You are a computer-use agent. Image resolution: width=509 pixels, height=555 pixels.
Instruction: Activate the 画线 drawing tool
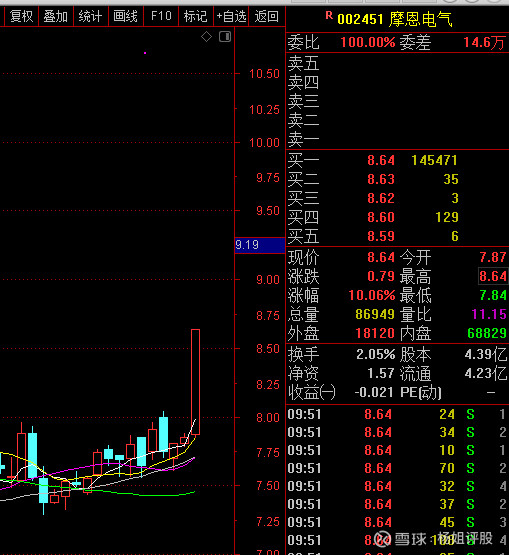tap(125, 16)
